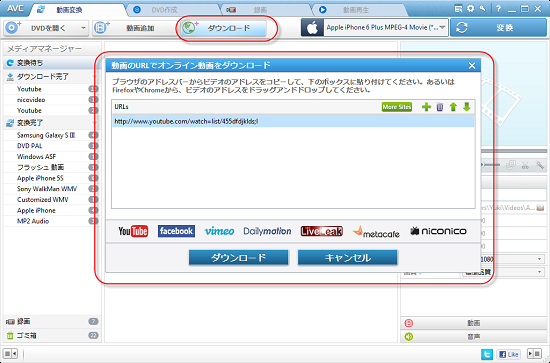Click the trash icon to delete URL
The width and height of the screenshot is (550, 363).
[x=440, y=107]
